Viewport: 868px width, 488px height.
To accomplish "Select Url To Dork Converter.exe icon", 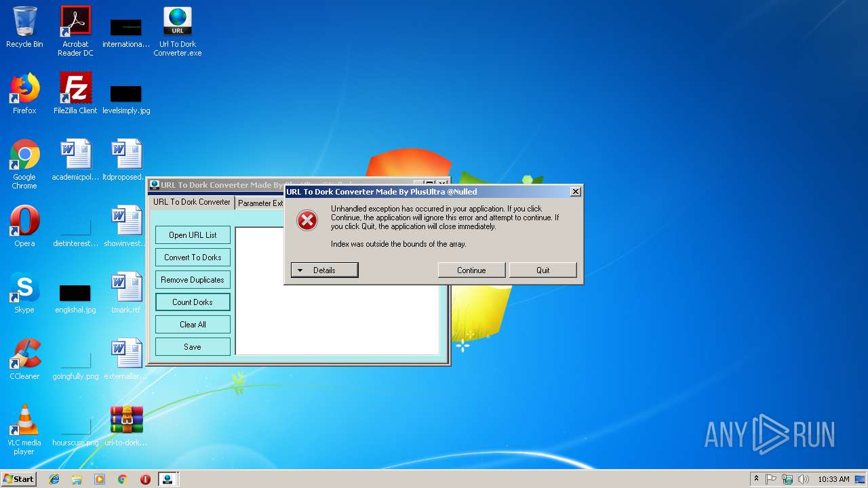I will (177, 31).
